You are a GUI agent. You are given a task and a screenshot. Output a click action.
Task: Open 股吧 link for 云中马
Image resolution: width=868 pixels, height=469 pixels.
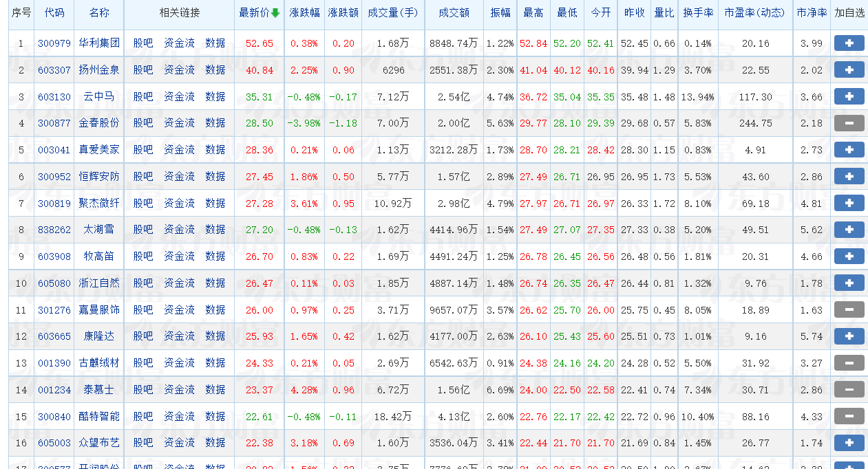click(143, 97)
